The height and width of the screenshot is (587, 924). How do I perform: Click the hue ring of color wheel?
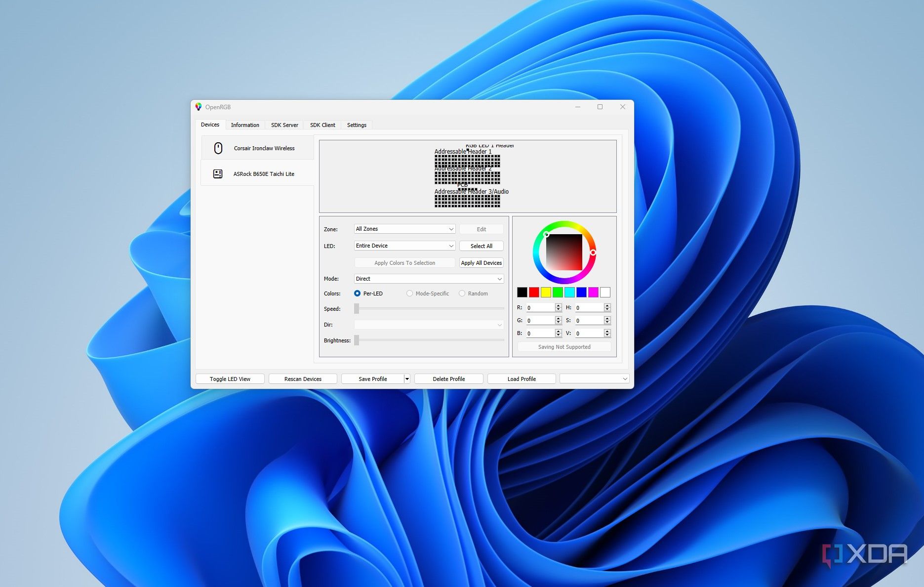tap(564, 224)
